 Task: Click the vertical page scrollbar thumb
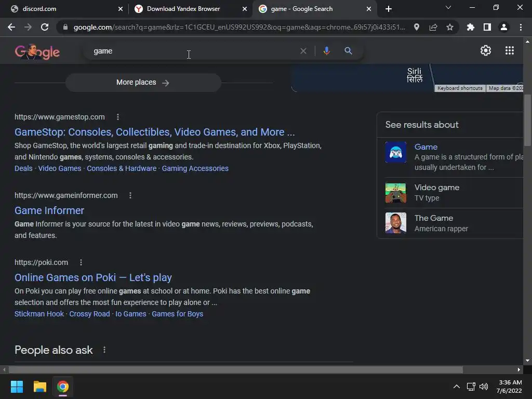pyautogui.click(x=527, y=121)
